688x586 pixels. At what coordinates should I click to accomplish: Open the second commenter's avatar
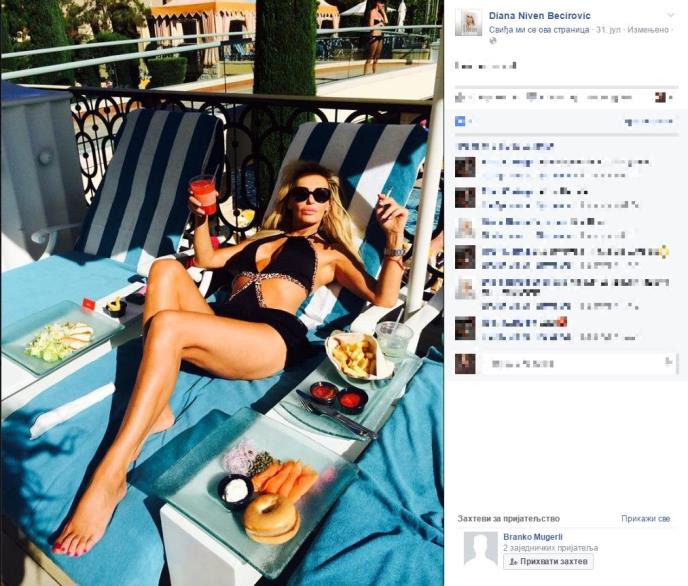pyautogui.click(x=465, y=198)
